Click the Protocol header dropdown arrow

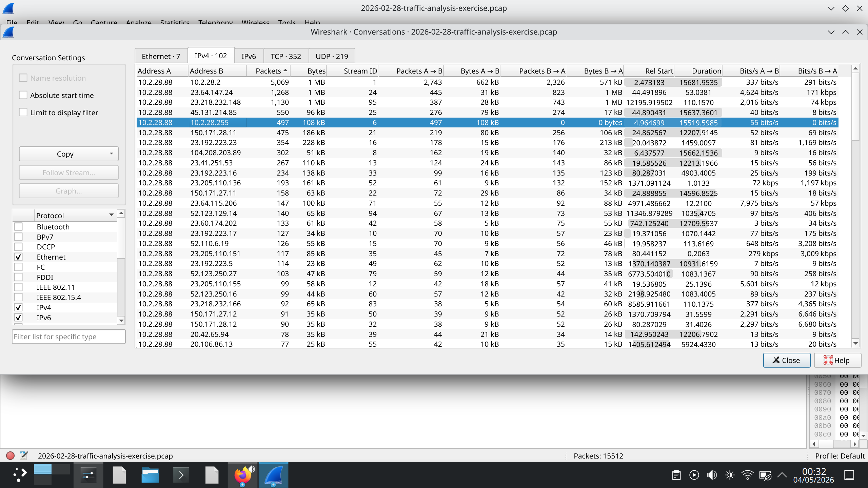click(x=111, y=215)
